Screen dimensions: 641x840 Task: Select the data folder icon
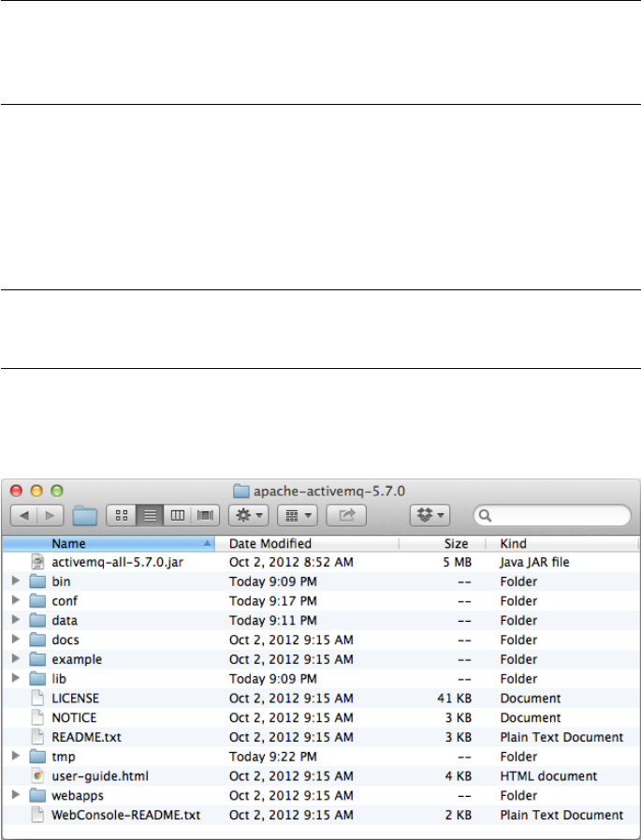click(37, 620)
